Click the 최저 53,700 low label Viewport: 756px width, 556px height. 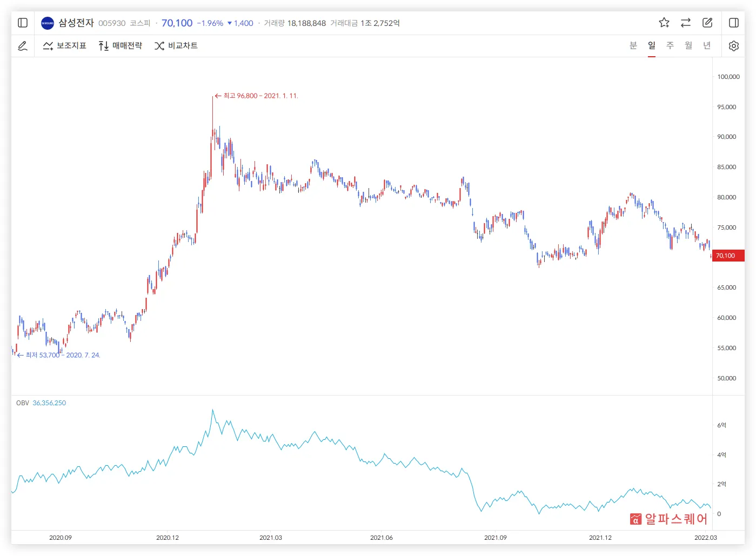point(58,355)
